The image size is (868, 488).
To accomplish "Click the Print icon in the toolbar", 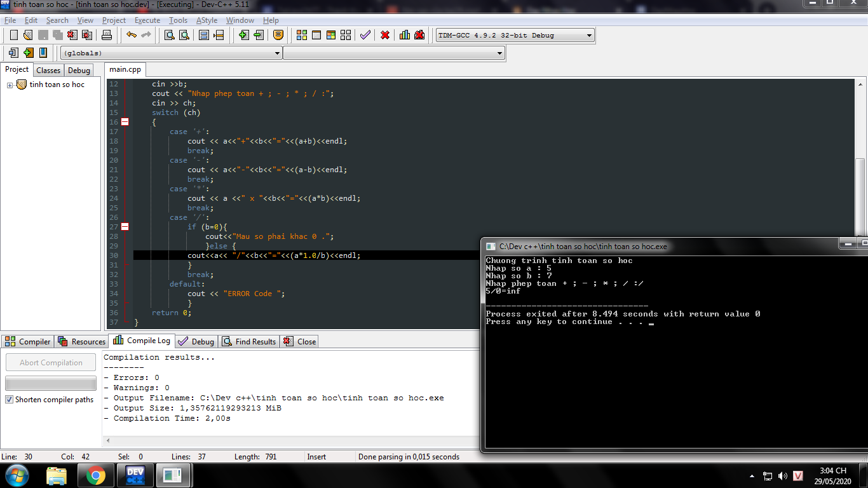I will point(107,35).
